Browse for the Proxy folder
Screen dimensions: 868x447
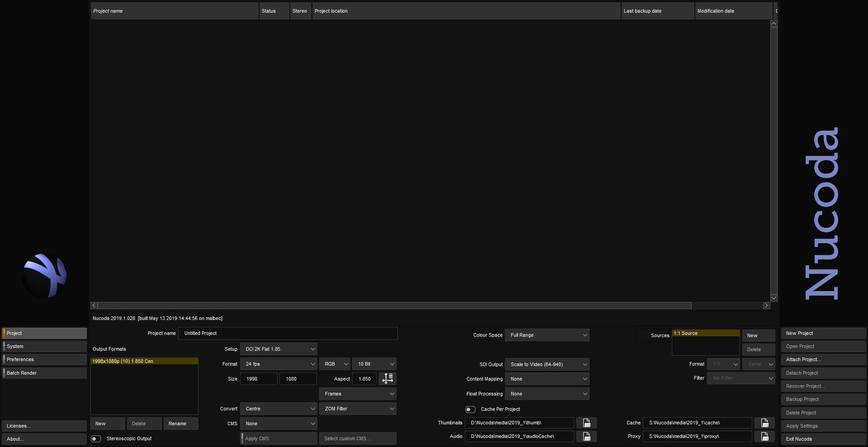point(764,437)
